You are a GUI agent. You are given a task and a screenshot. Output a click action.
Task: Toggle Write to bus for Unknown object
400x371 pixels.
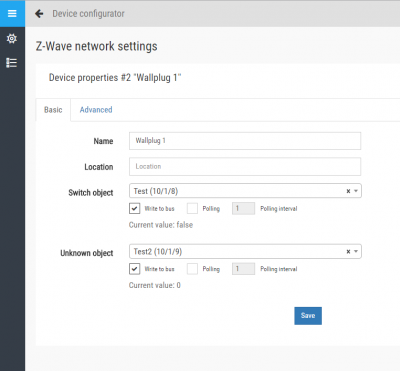coord(134,269)
